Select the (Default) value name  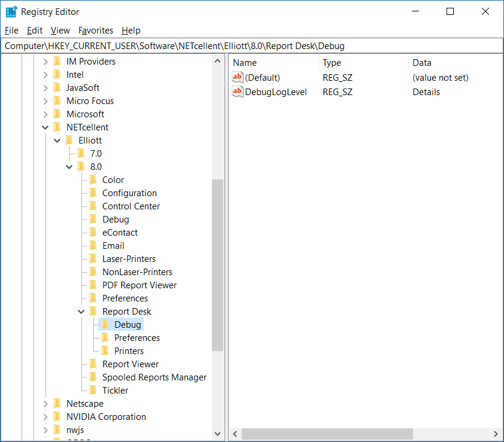coord(262,77)
